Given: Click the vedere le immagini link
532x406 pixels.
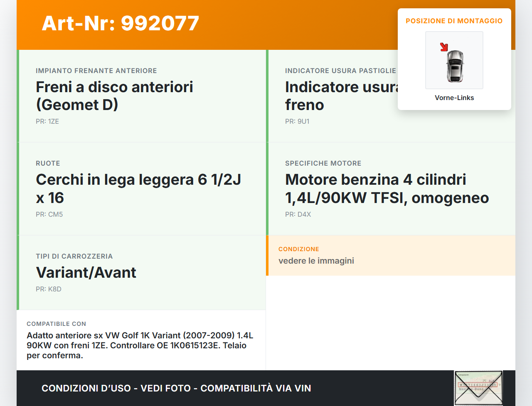Looking at the screenshot, I should pos(316,261).
